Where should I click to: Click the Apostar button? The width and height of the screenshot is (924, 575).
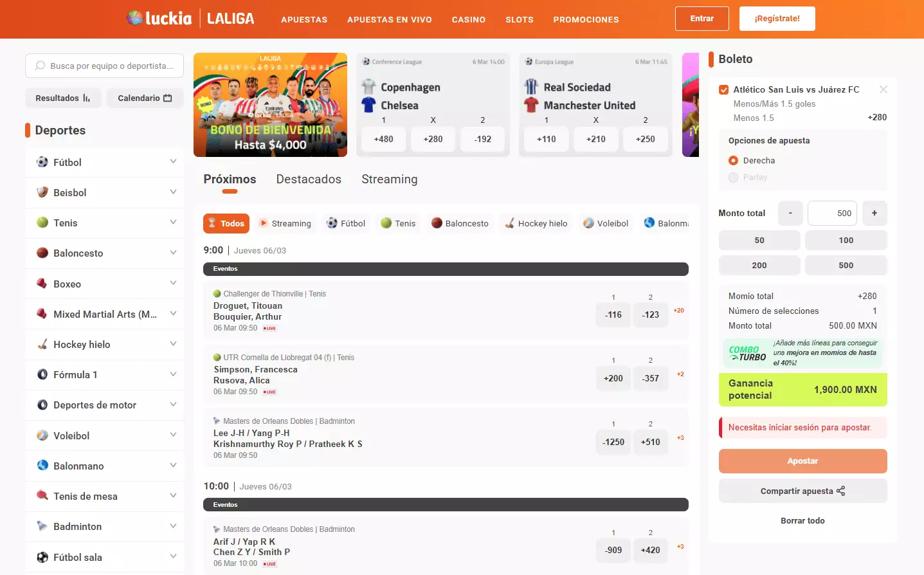[802, 461]
